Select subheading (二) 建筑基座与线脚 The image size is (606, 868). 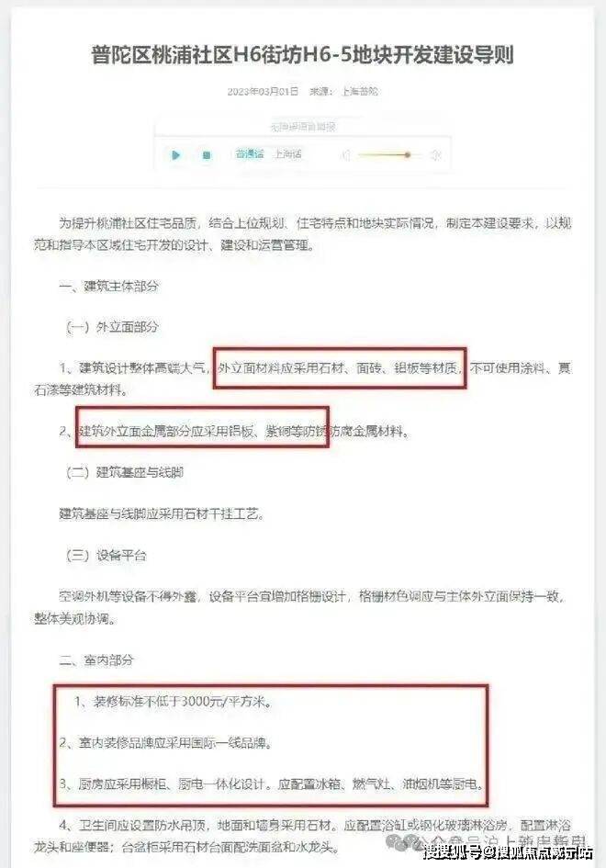(x=125, y=472)
